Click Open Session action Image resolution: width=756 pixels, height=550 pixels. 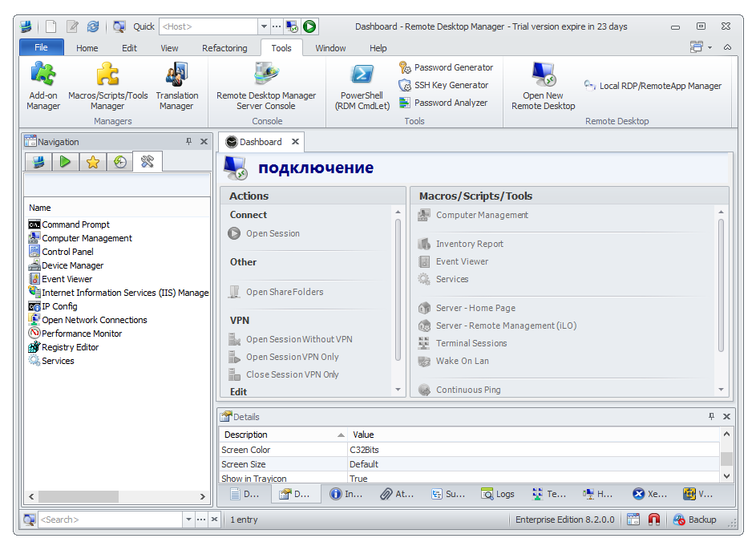[x=264, y=233]
